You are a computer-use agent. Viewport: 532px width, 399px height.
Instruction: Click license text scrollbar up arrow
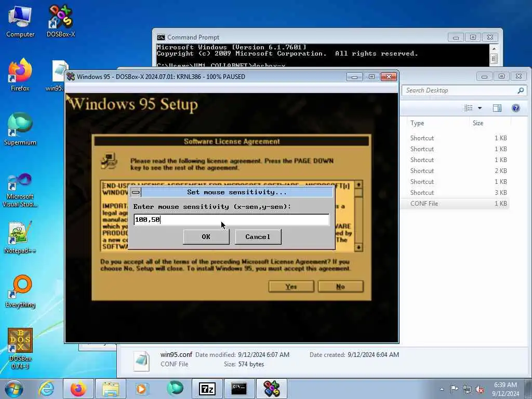[x=358, y=184]
